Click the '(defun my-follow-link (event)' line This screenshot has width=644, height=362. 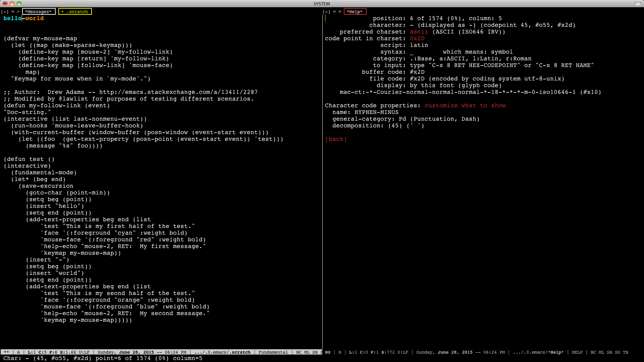coord(57,106)
